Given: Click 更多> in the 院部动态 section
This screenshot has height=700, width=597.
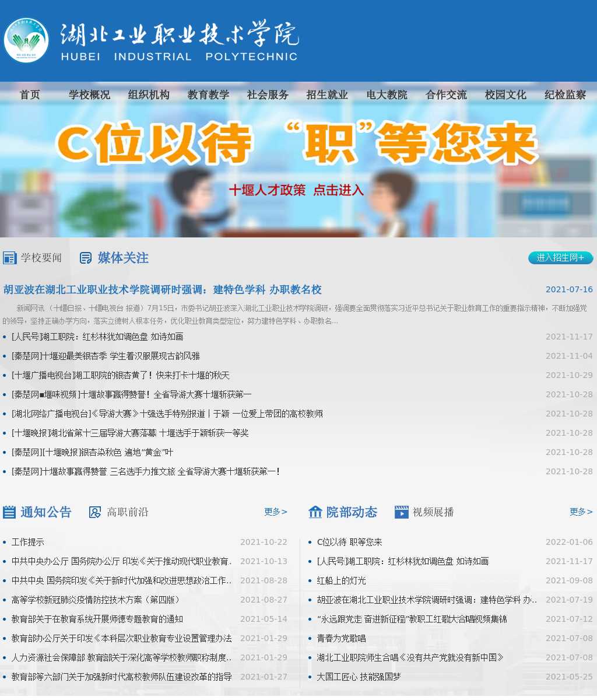Looking at the screenshot, I should click(x=581, y=512).
